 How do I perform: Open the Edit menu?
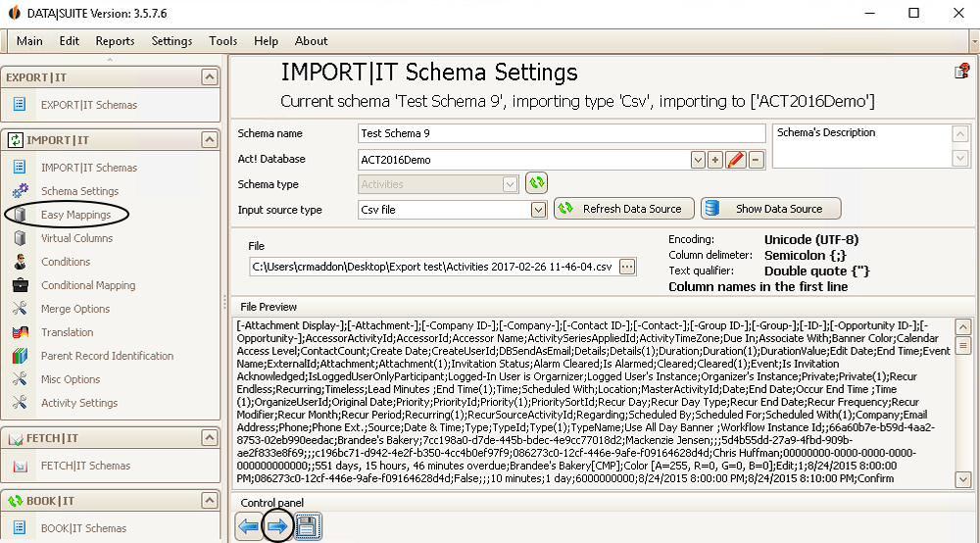coord(70,41)
